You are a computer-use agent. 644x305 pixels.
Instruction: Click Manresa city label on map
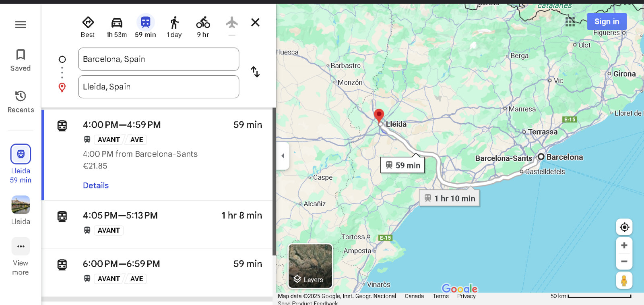[522, 109]
